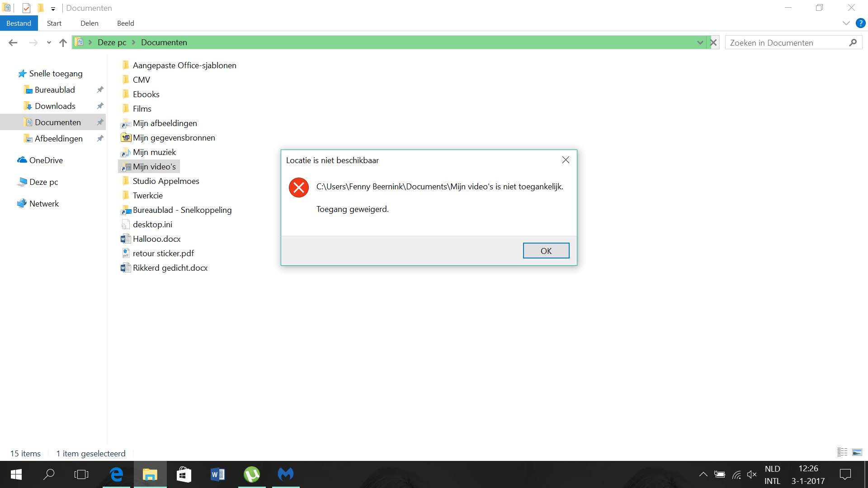Click the search magnifier icon

tap(853, 42)
